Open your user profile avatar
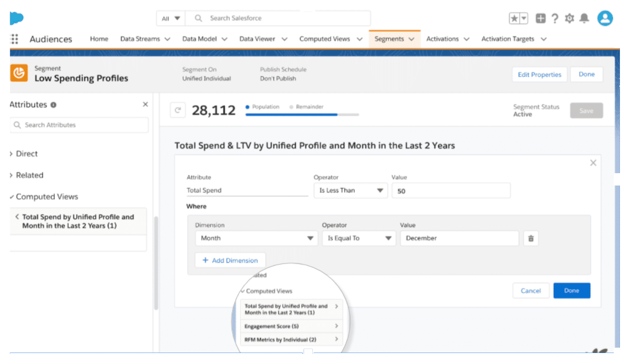642x364 pixels. point(604,18)
